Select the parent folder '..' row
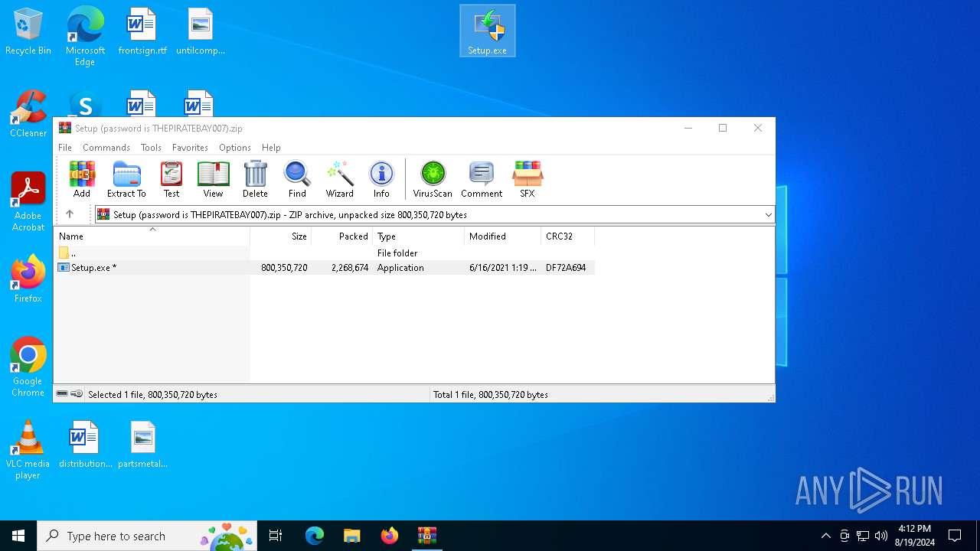This screenshot has width=980, height=551. pos(325,253)
